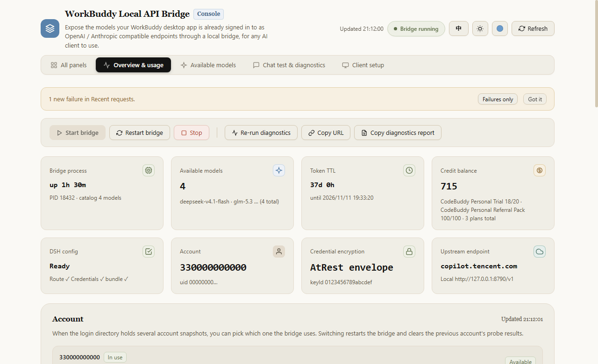Viewport: 598px width, 364px height.
Task: Stop the bridge with the Stop button
Action: [x=192, y=133]
